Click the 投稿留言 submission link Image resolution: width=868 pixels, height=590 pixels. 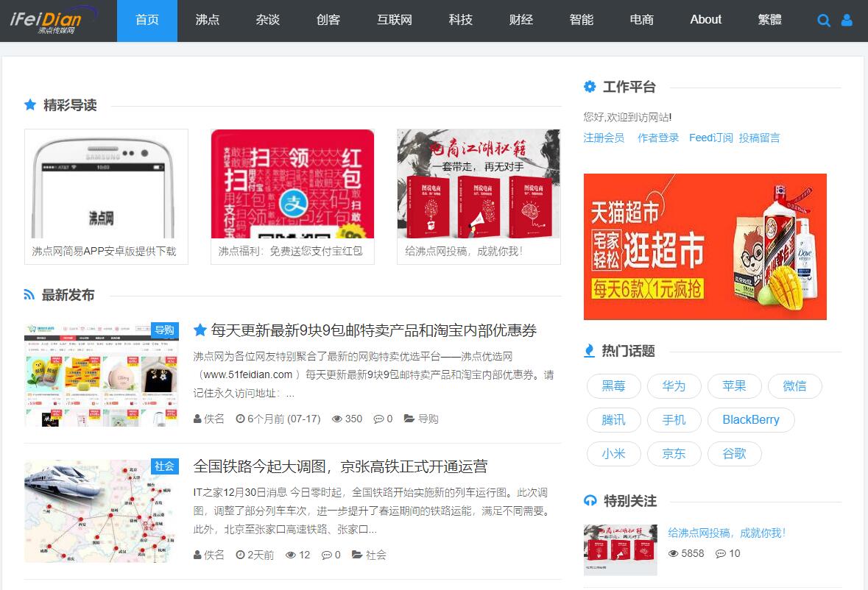click(x=760, y=138)
